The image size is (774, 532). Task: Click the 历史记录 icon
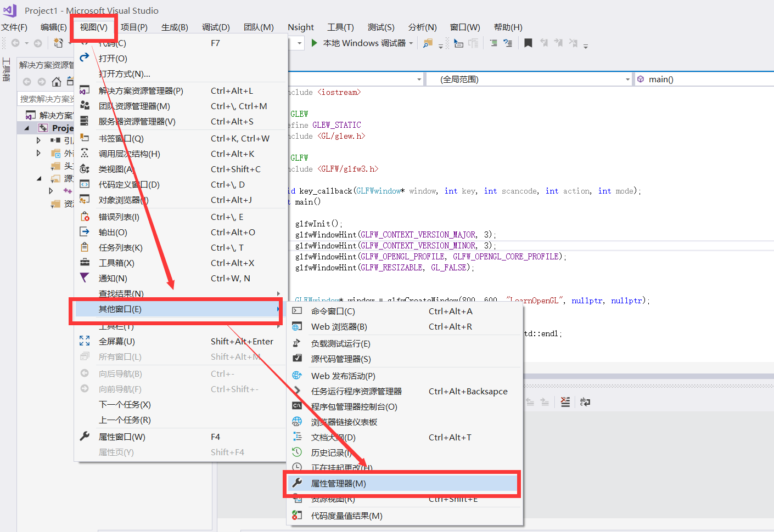coord(297,452)
